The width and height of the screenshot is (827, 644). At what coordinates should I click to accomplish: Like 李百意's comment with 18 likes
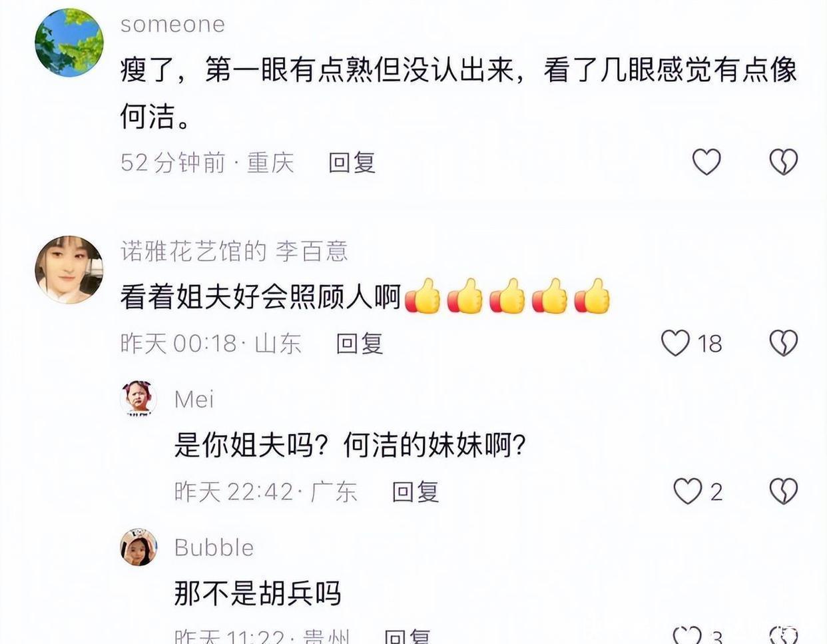tap(675, 343)
